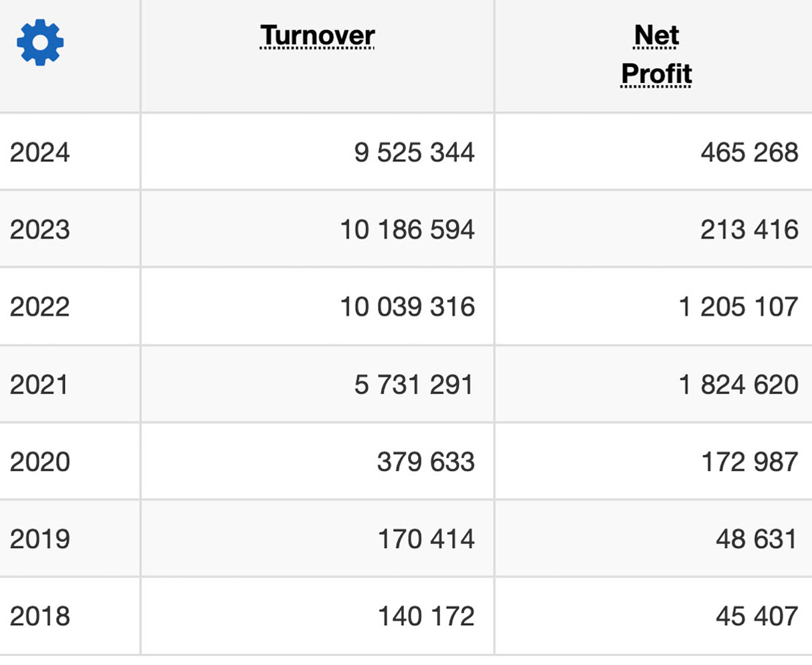The height and width of the screenshot is (665, 812).
Task: Click turnover value 10 186 594
Action: [407, 229]
